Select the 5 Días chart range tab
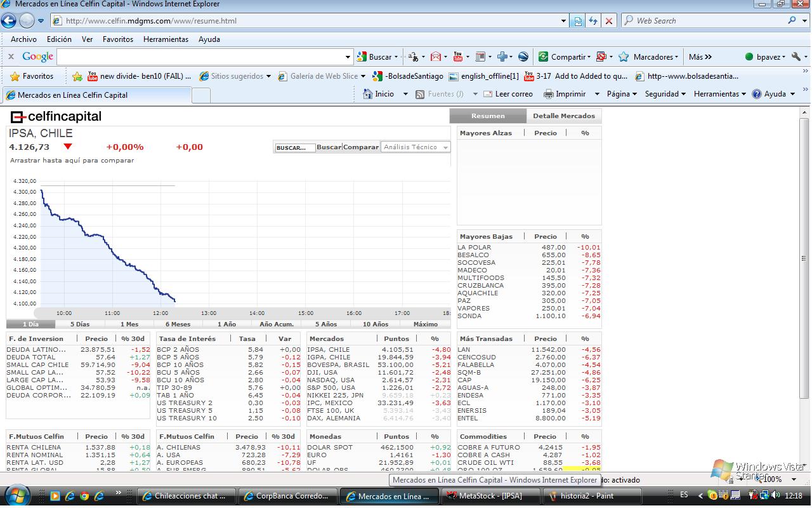This screenshot has height=508, width=812. click(x=80, y=324)
